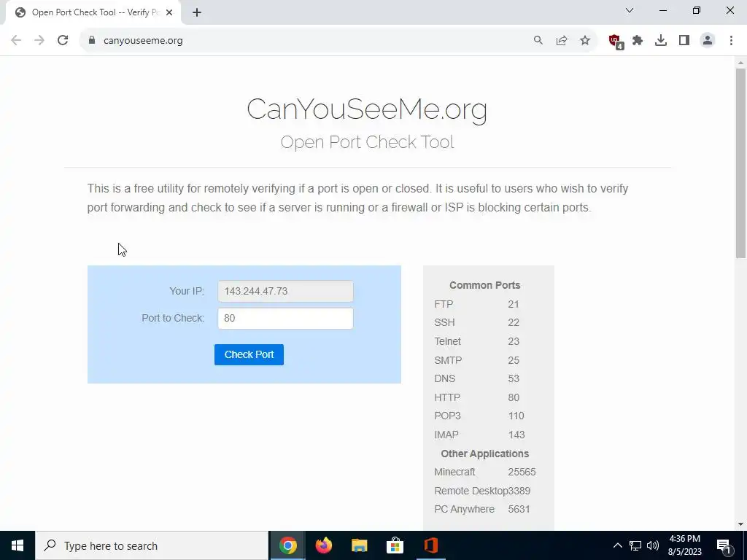Open the tab search chevron
This screenshot has width=747, height=560.
[630, 10]
